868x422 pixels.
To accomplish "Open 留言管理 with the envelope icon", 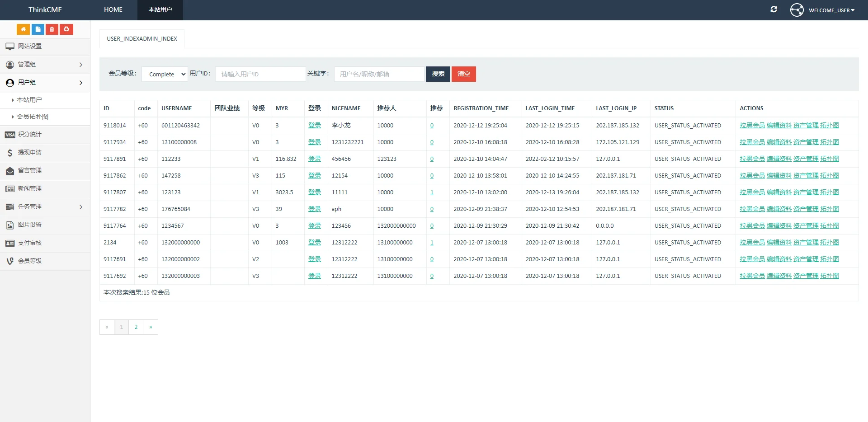I will [x=29, y=171].
